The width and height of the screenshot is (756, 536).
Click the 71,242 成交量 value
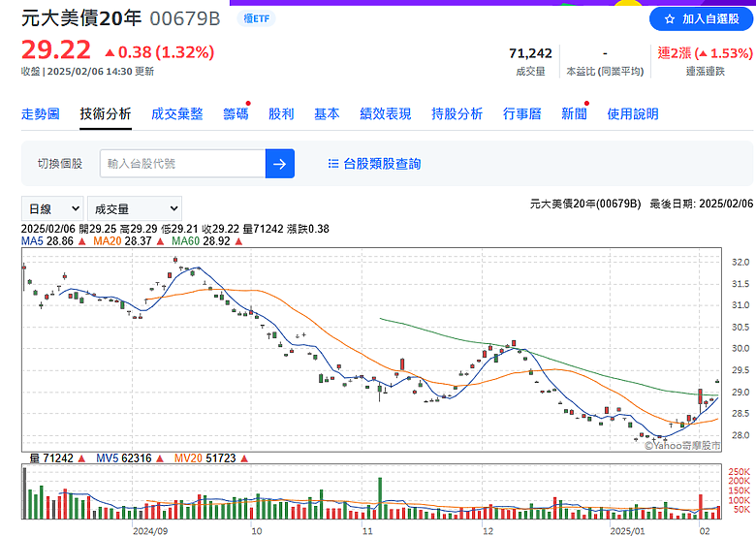tap(530, 53)
